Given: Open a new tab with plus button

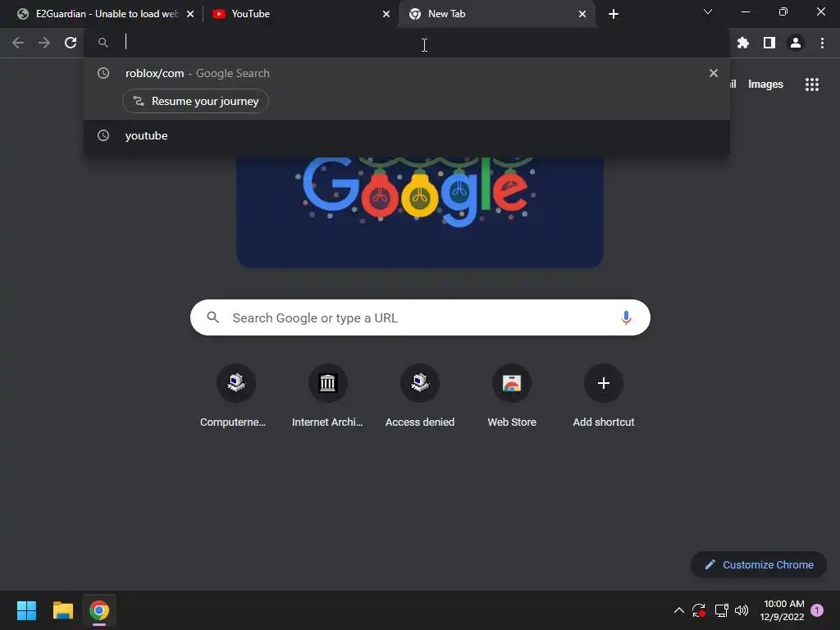Looking at the screenshot, I should 614,14.
